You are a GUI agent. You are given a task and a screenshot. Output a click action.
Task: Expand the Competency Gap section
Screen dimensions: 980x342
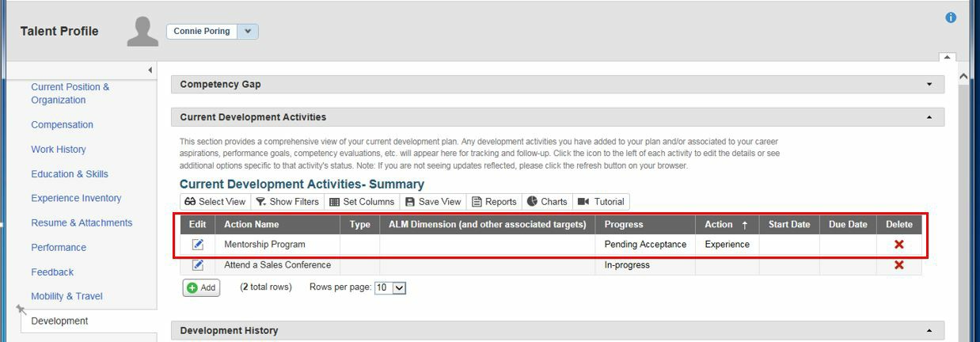click(929, 85)
